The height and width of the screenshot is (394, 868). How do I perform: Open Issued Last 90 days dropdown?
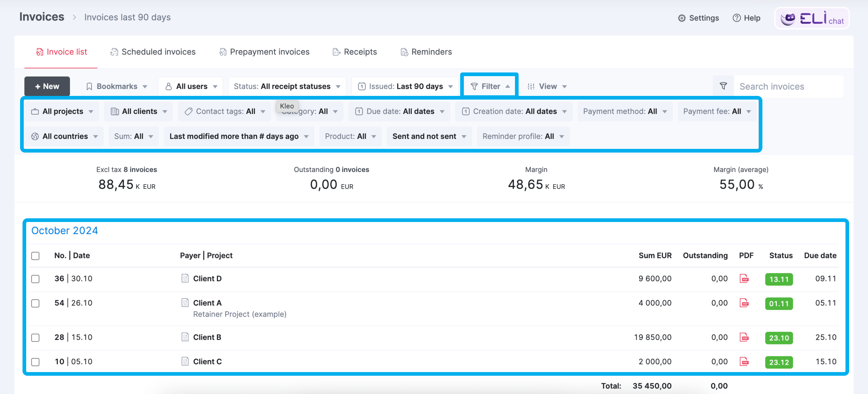pos(405,86)
